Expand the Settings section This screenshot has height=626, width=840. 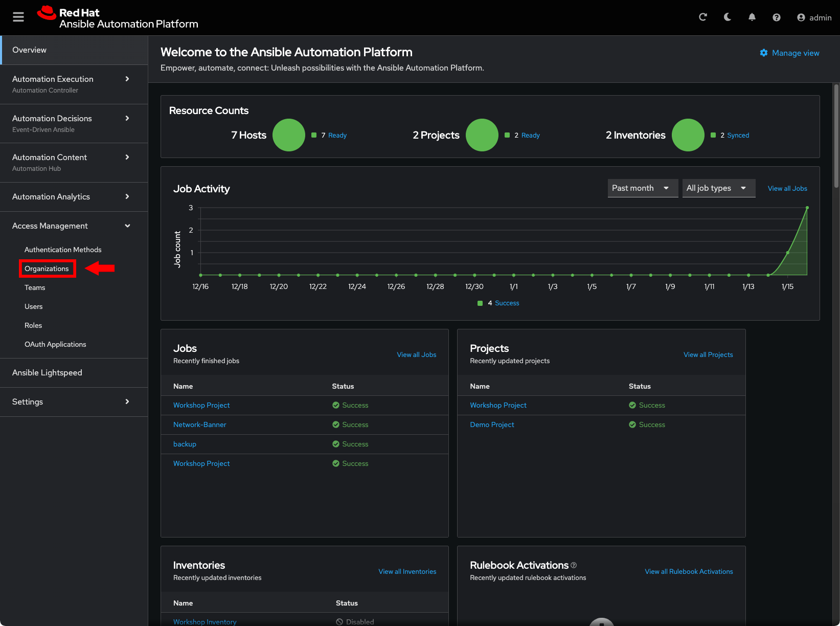(x=75, y=402)
